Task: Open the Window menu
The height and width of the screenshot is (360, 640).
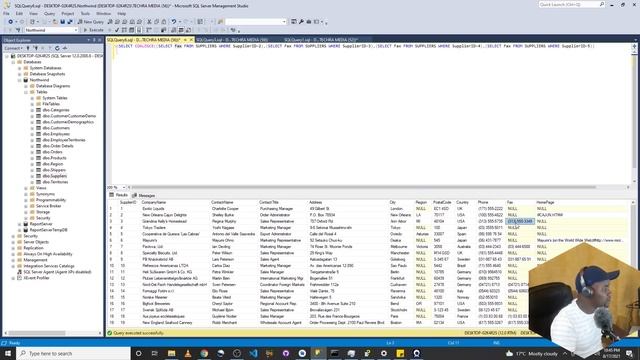Action: 103,13
